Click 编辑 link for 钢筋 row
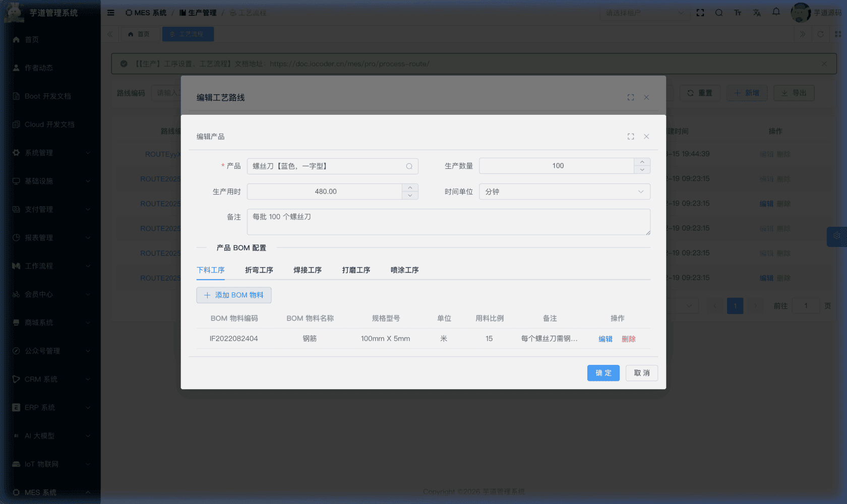The height and width of the screenshot is (504, 847). coord(605,339)
